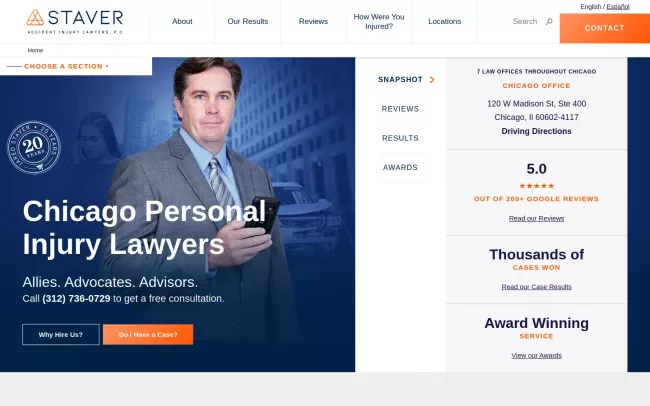650x406 pixels.
Task: Open the How Were You Injured menu
Action: click(x=379, y=22)
